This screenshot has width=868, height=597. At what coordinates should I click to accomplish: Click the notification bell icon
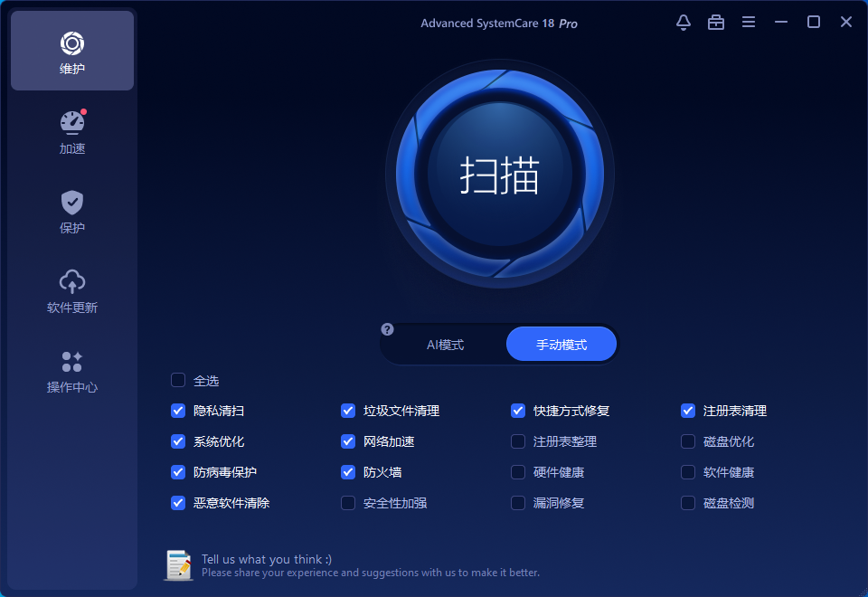click(x=684, y=23)
